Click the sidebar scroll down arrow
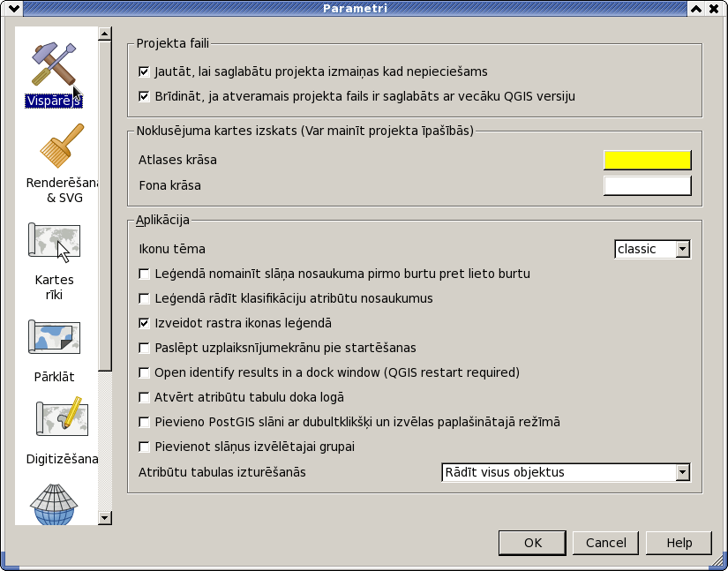This screenshot has width=728, height=571. coord(105,518)
